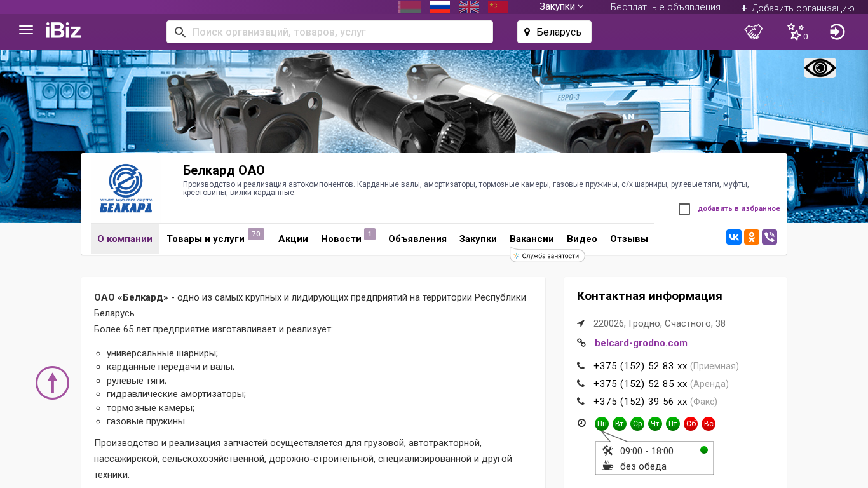Screen dimensions: 868x488
Task: Click the Belcard company logo
Action: [126, 188]
